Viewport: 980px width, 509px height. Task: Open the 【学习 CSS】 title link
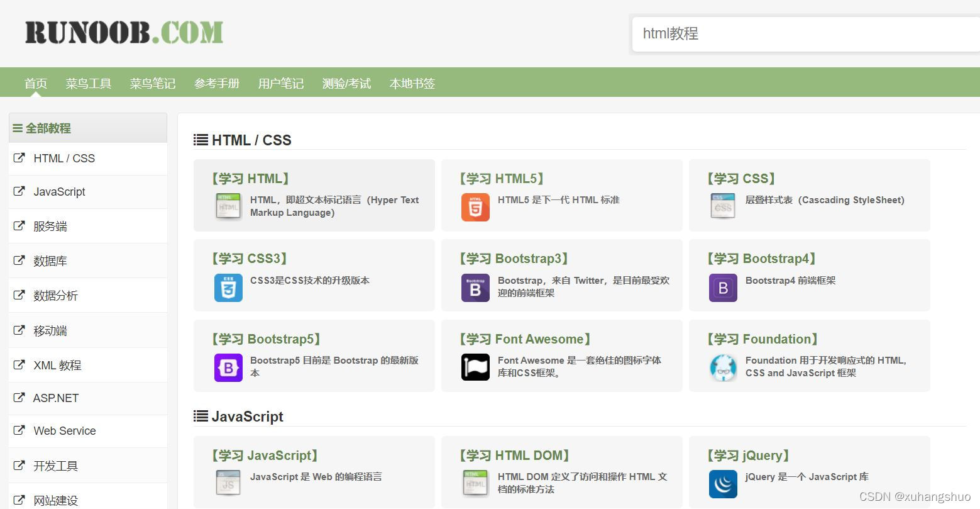[741, 179]
